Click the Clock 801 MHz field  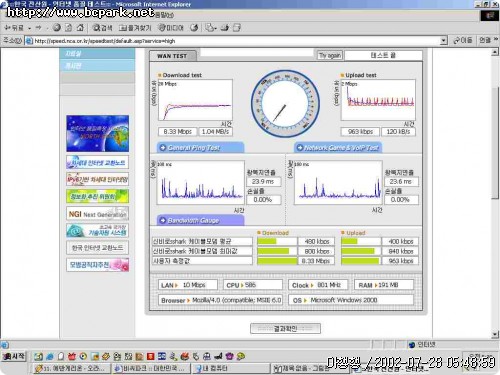coord(318,285)
